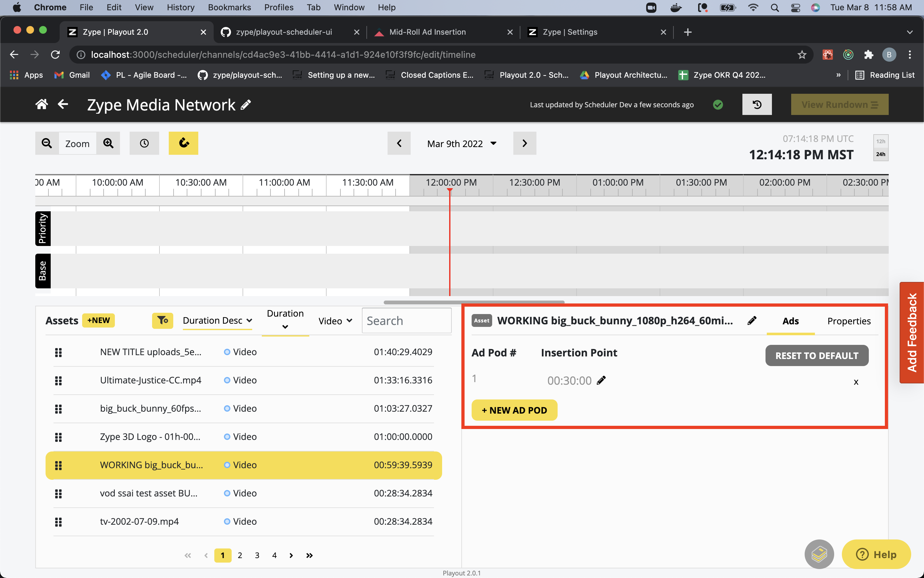Image resolution: width=924 pixels, height=578 pixels.
Task: Click the timeline horizontal scrollbar
Action: 474,302
